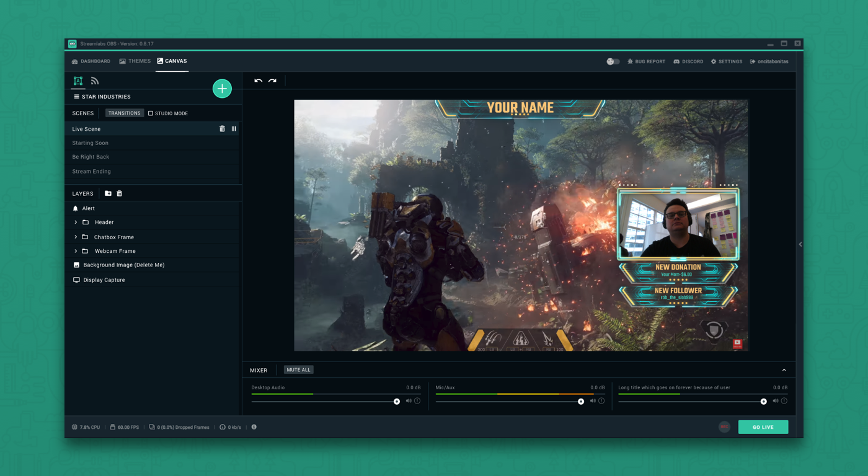This screenshot has width=868, height=476.
Task: Open the Long title source info icon
Action: pyautogui.click(x=784, y=401)
